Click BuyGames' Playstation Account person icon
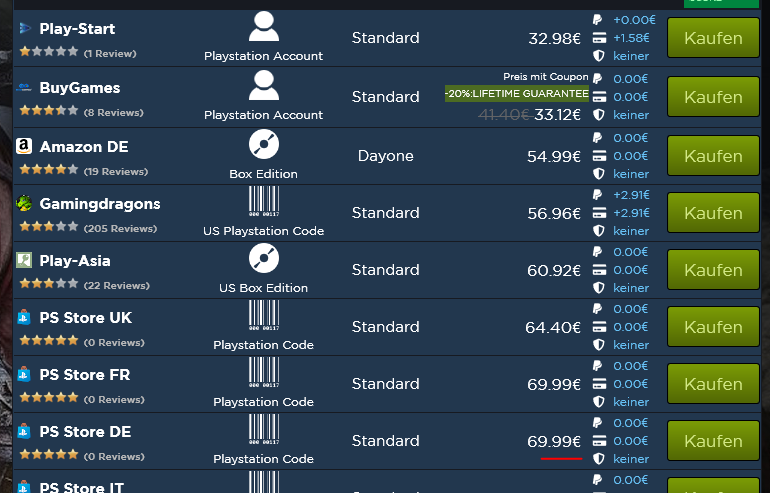Viewport: 770px width, 493px height. pos(264,85)
